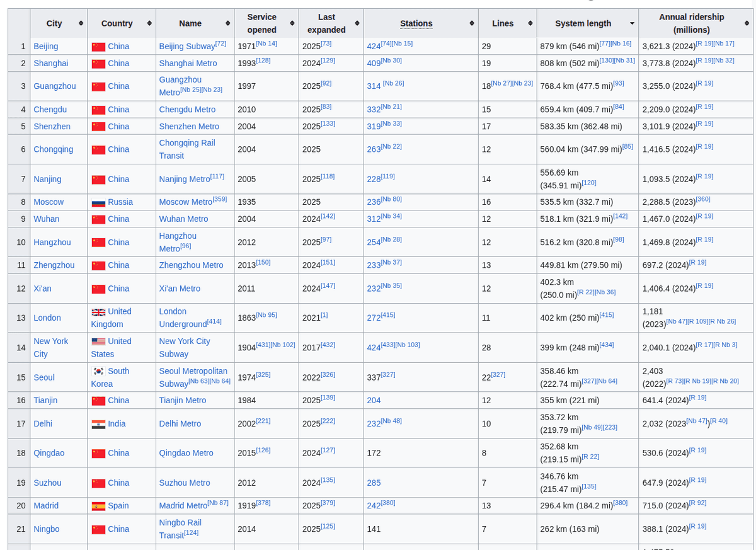Open footnote Nb 14 for Beijing
Viewport: 756px width, 550px height.
[266, 43]
